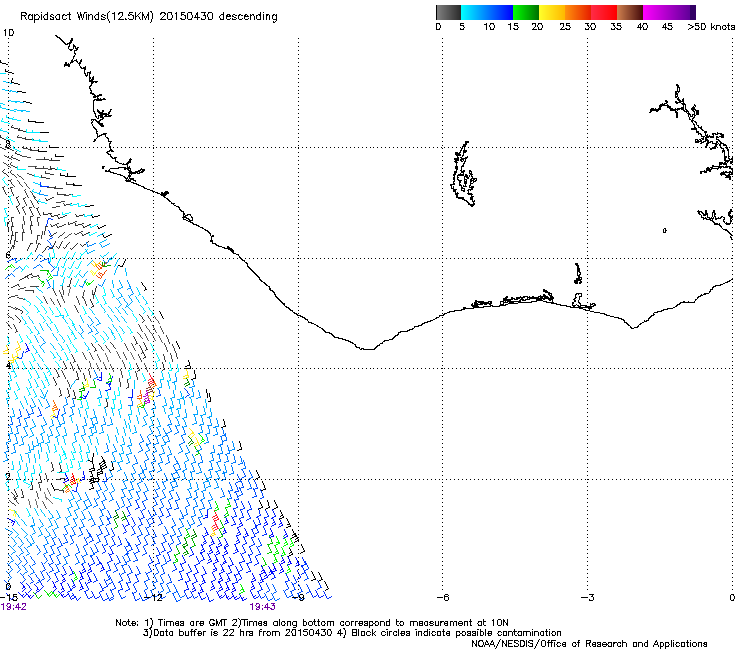Click the '10' latitude label at top left
This screenshot has height=650, width=740.
(x=8, y=33)
